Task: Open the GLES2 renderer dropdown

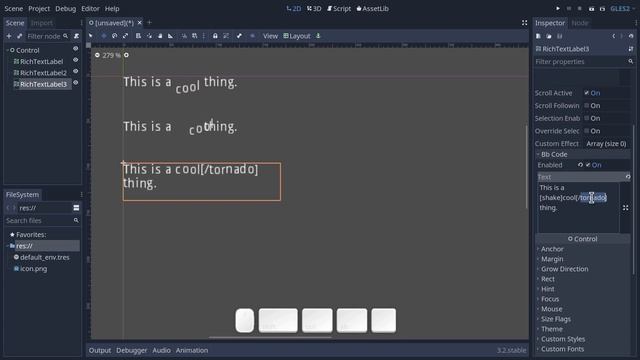Action: pyautogui.click(x=622, y=9)
